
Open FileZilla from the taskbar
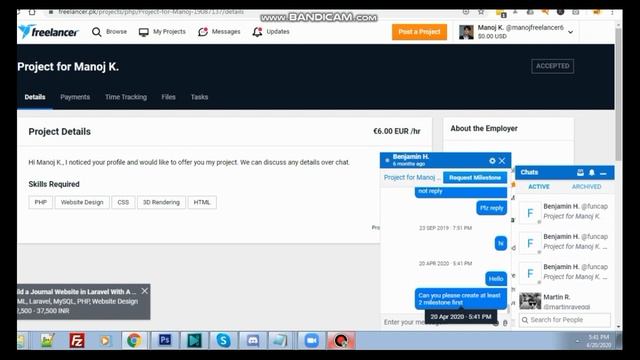77,340
